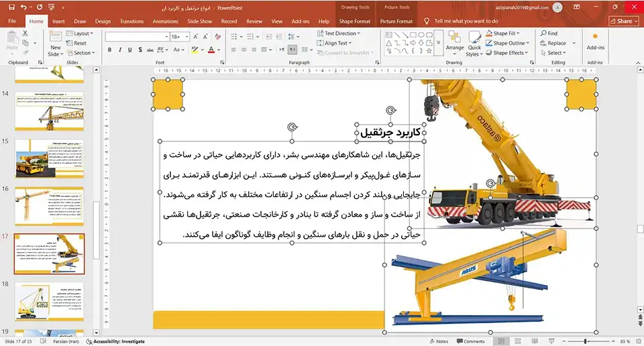Viewport: 644px width, 346px height.
Task: Switch to the Shape Format tab
Action: point(354,21)
